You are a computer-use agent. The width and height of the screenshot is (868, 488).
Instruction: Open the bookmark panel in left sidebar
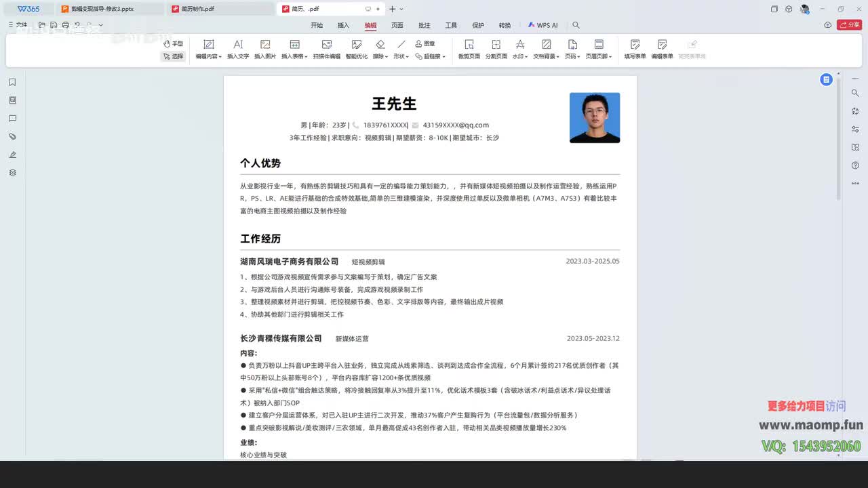[x=12, y=82]
